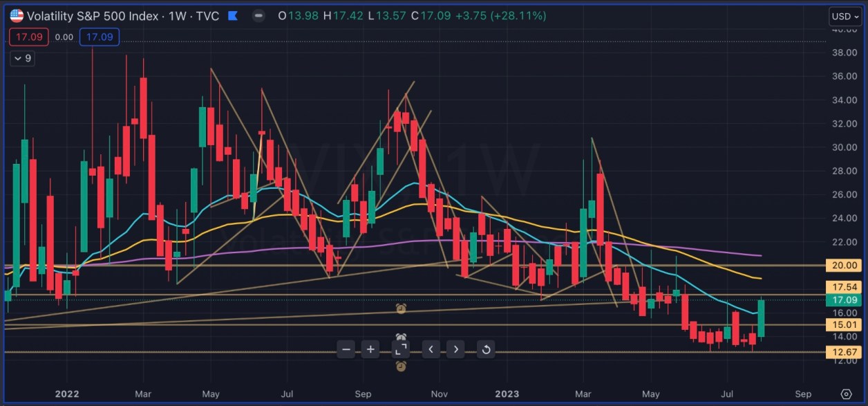Image resolution: width=868 pixels, height=406 pixels.
Task: Click the Jul label before Sep ending the axis
Action: pos(727,394)
